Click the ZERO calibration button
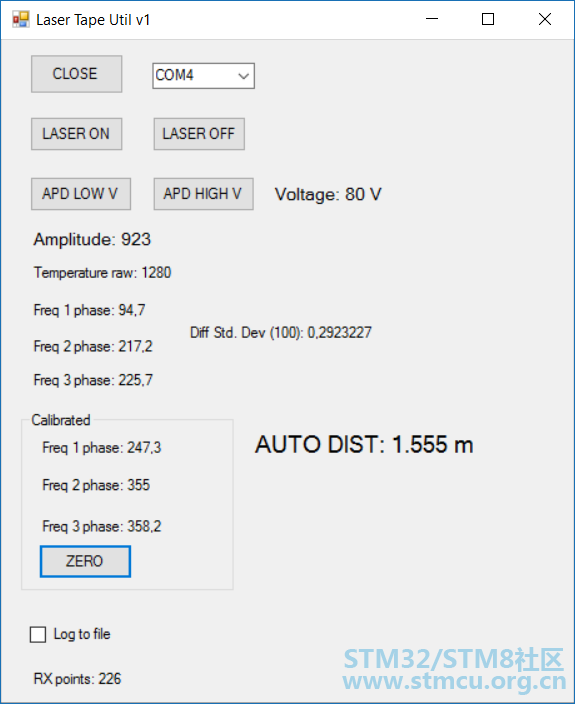This screenshot has width=575, height=704. [85, 561]
